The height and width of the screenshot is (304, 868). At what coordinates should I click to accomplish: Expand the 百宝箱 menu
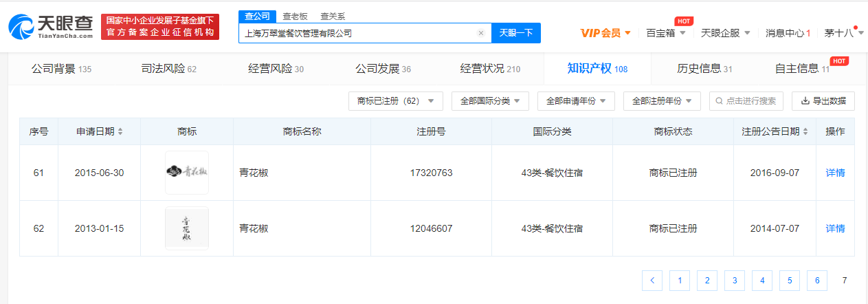pyautogui.click(x=666, y=32)
